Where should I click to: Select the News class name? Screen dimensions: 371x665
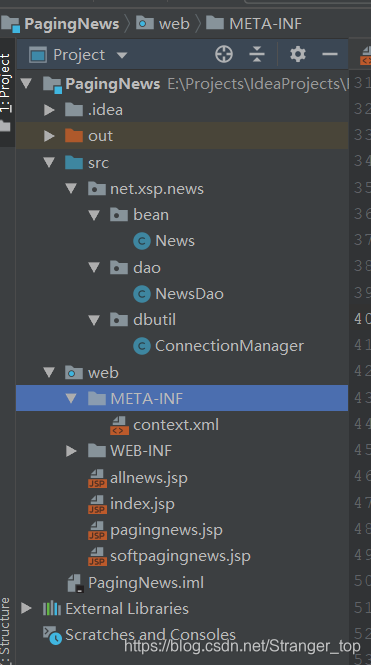click(175, 241)
